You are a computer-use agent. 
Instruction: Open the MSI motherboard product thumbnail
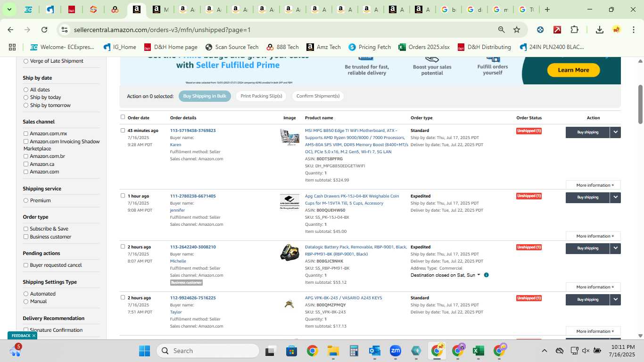point(289,137)
